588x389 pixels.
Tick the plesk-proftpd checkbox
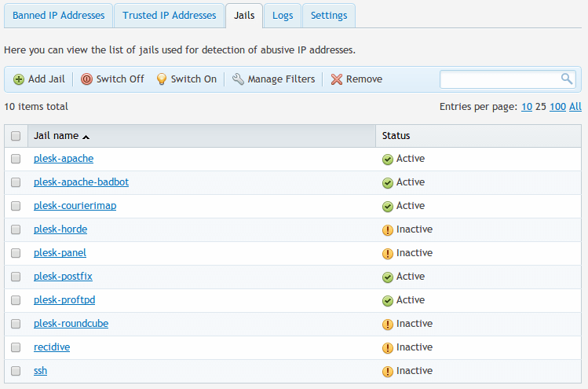16,300
